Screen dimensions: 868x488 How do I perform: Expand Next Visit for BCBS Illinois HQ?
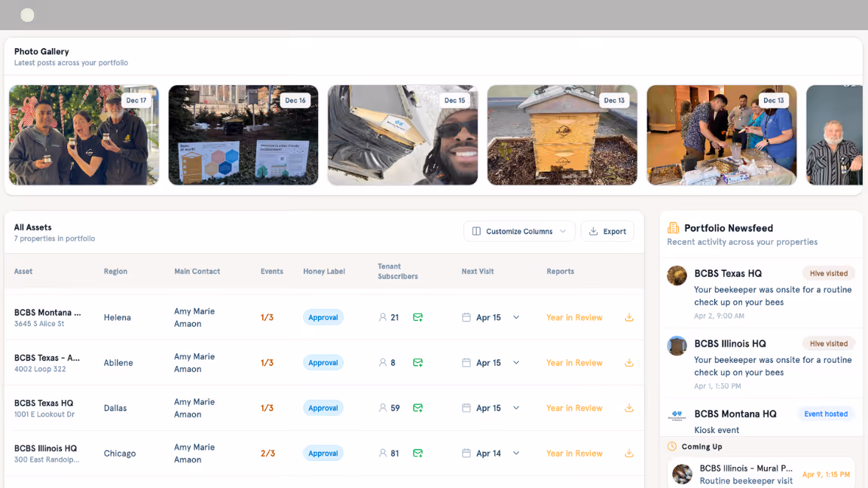pyautogui.click(x=516, y=453)
